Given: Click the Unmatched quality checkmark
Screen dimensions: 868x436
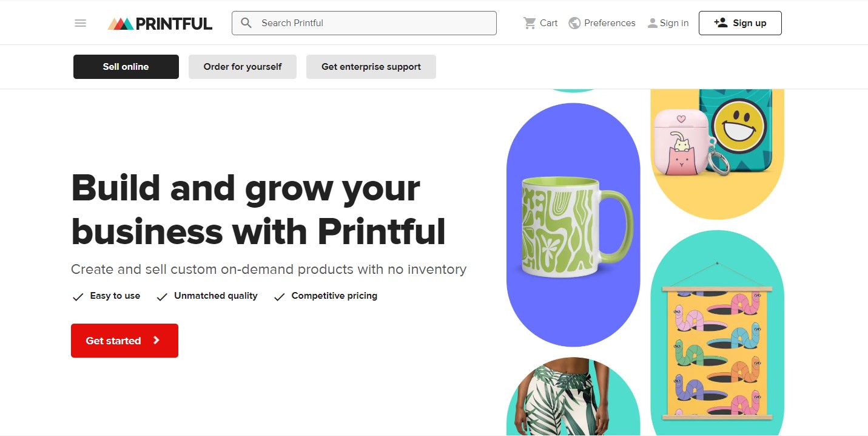Looking at the screenshot, I should pos(162,297).
